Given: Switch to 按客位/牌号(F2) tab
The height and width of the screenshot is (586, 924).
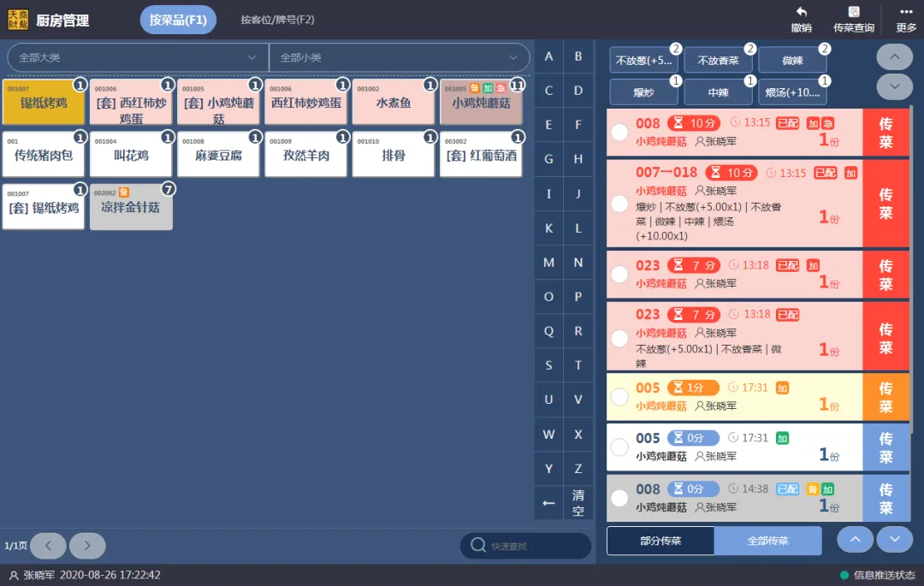Looking at the screenshot, I should [277, 20].
